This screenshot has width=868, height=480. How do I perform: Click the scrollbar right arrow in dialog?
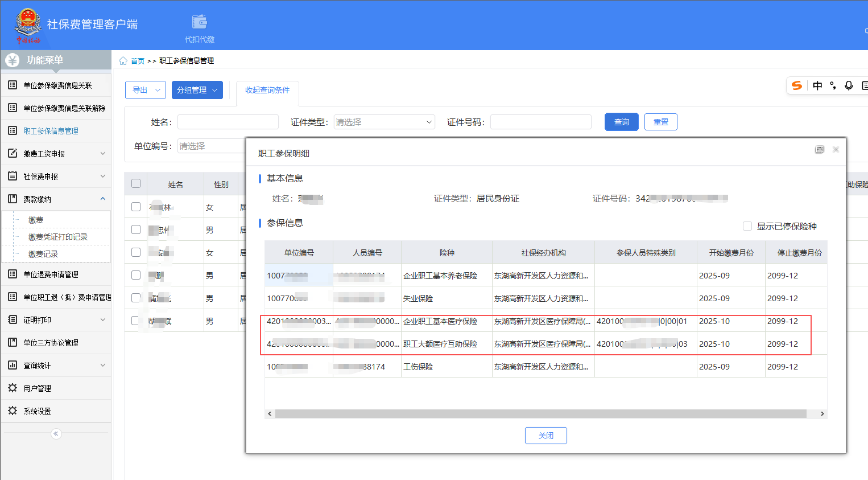pos(822,414)
